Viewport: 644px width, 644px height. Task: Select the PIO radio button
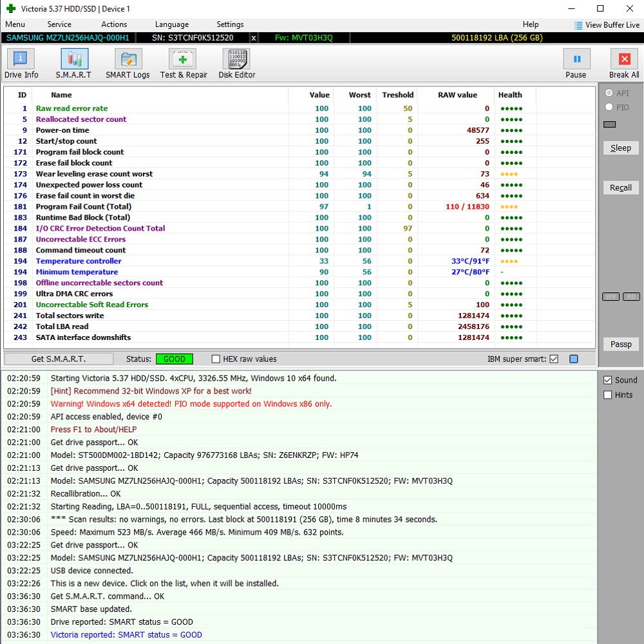609,107
